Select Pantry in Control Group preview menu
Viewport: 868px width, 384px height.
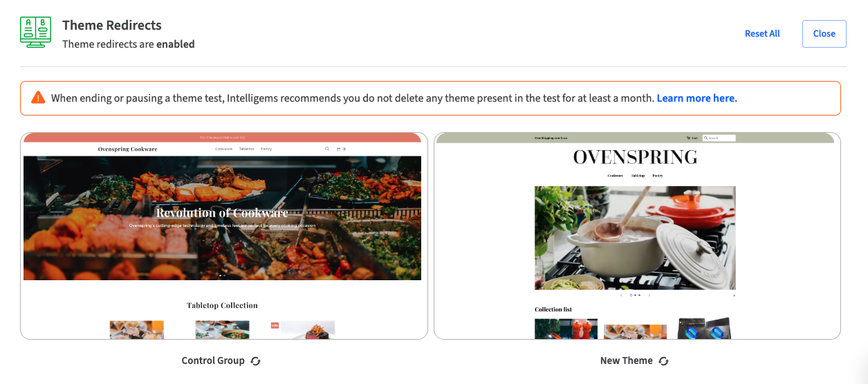[266, 149]
